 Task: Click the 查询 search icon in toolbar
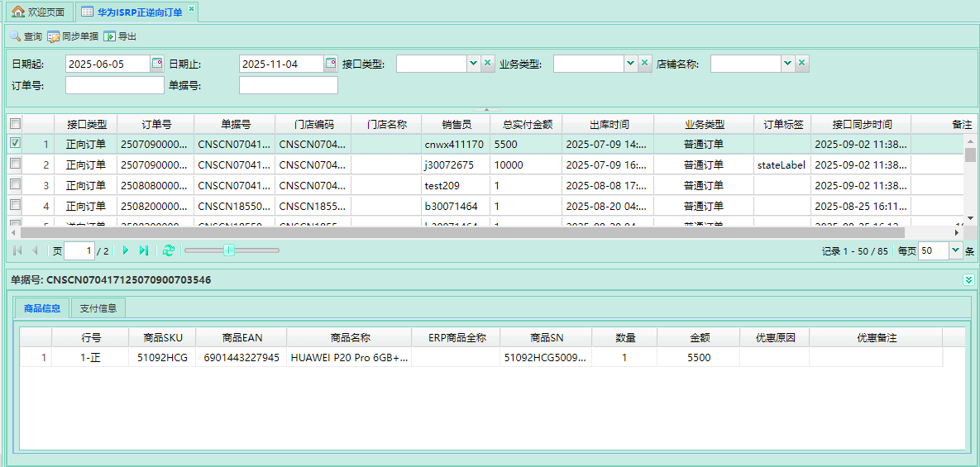15,36
